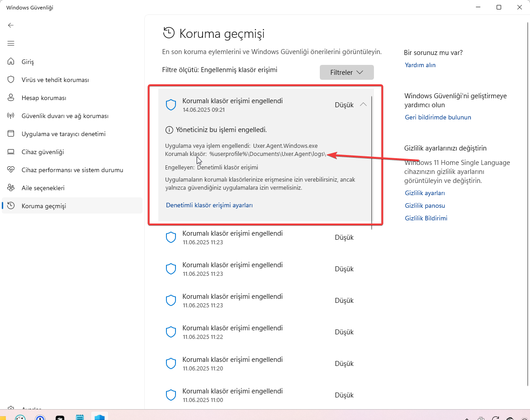Click the shield icon of the 11:20 entry
The image size is (530, 420).
click(x=171, y=364)
